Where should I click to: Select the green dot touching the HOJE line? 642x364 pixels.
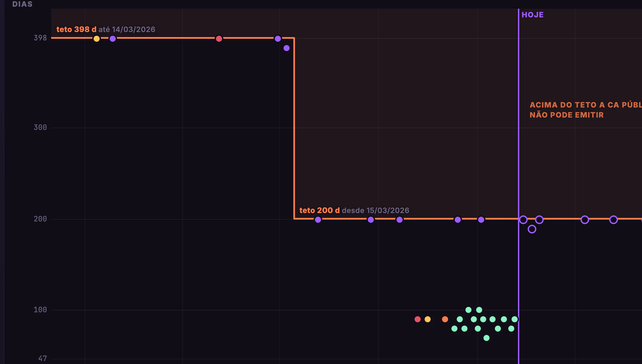point(515,319)
